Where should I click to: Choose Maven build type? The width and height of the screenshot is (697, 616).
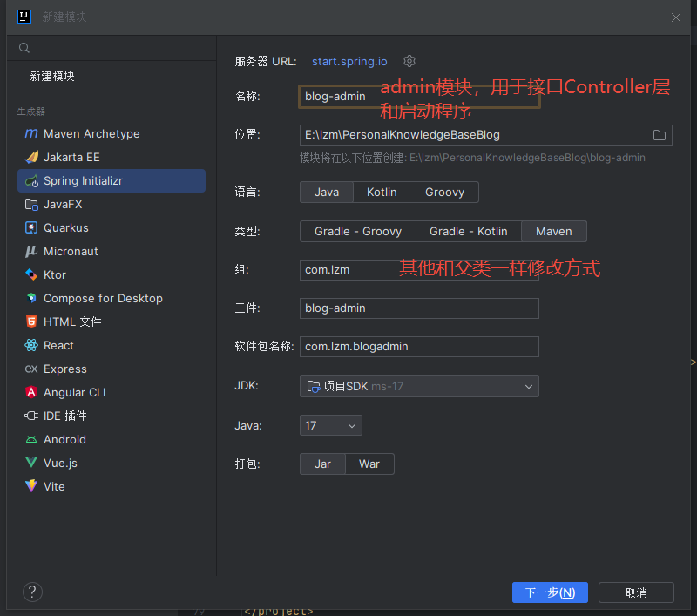(x=554, y=231)
